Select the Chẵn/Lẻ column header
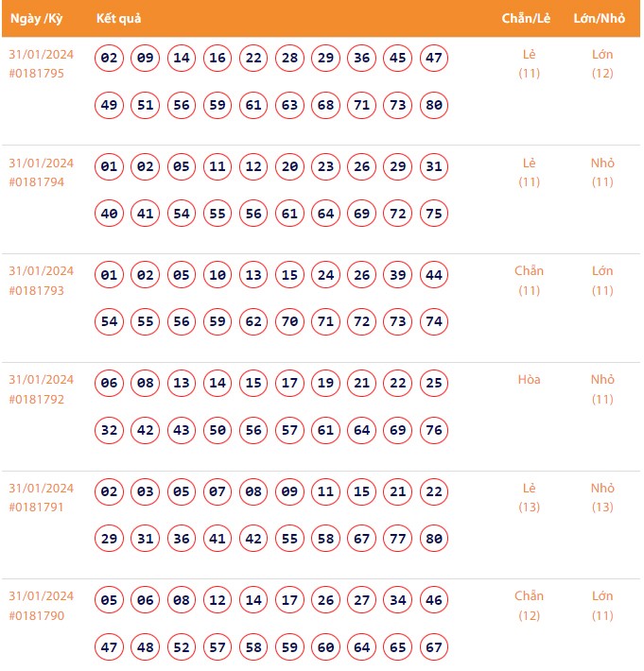Viewport: 644px width, 671px height. click(x=529, y=19)
